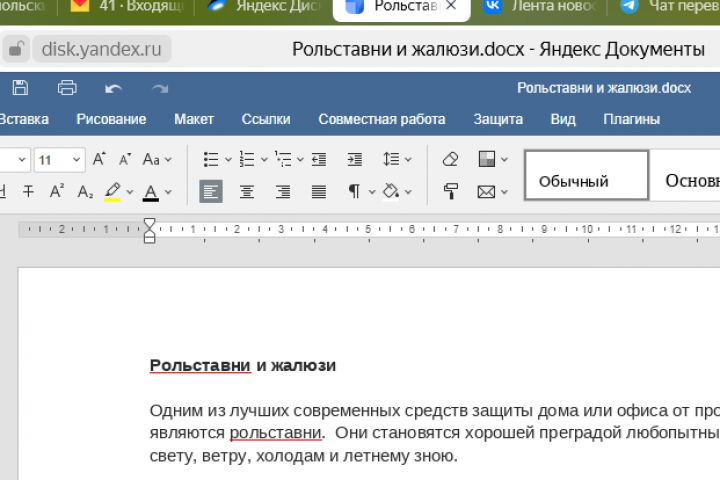Switch to the Защита tab
The image size is (720, 480).
[x=498, y=119]
